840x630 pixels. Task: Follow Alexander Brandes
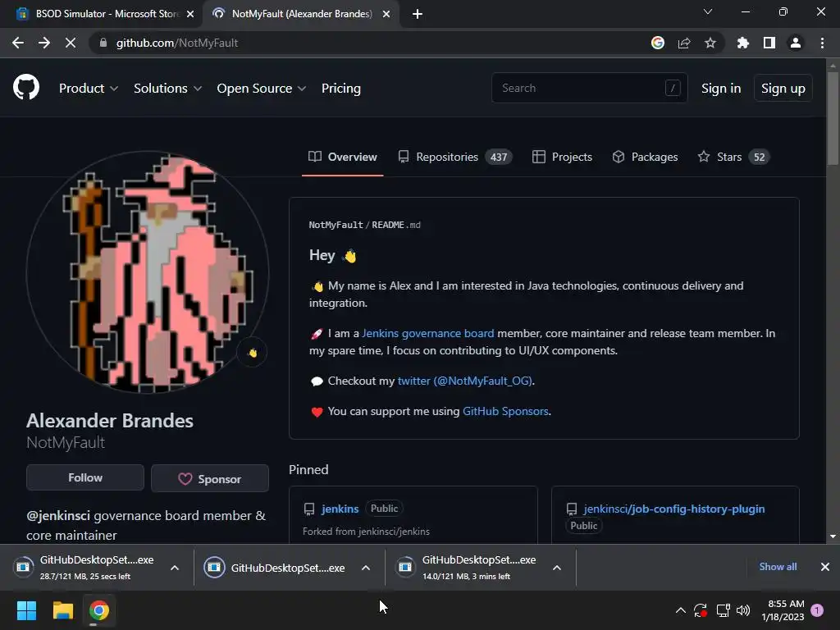85,477
